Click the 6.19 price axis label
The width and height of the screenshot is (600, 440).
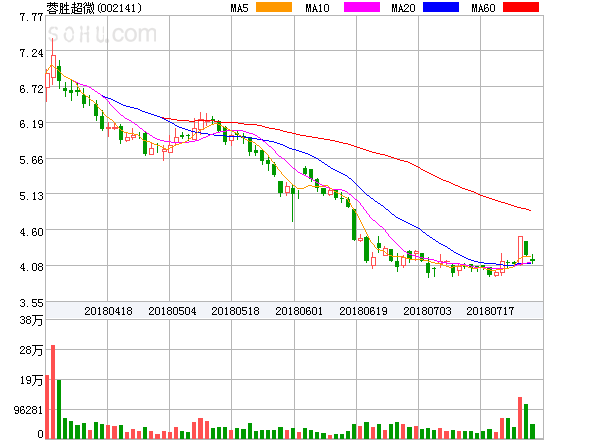[x=31, y=124]
